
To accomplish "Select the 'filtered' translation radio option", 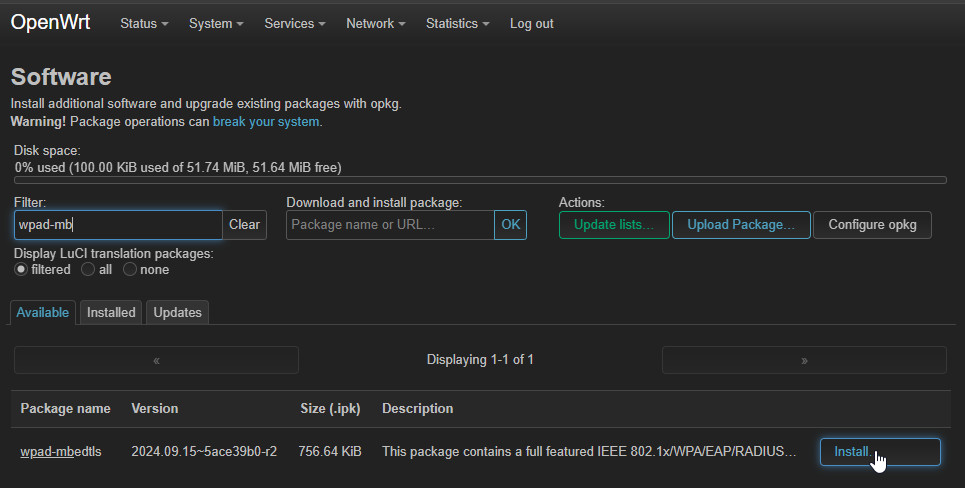I will 21,269.
